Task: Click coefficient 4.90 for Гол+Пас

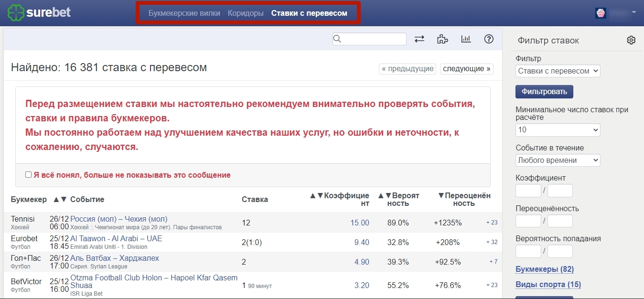Action: pos(362,262)
